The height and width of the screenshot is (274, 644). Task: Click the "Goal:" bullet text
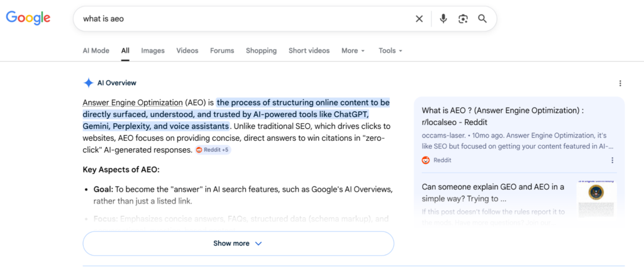click(x=103, y=190)
